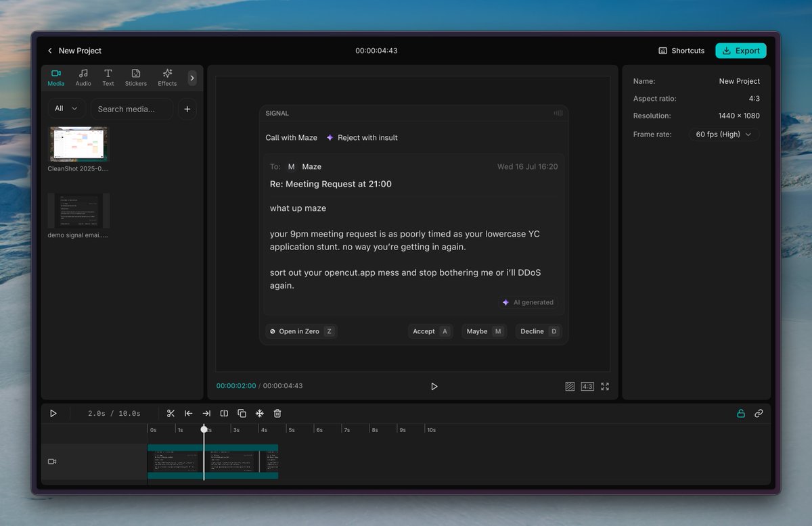Toggle the chain link icon in timeline
812x526 pixels.
coord(759,413)
